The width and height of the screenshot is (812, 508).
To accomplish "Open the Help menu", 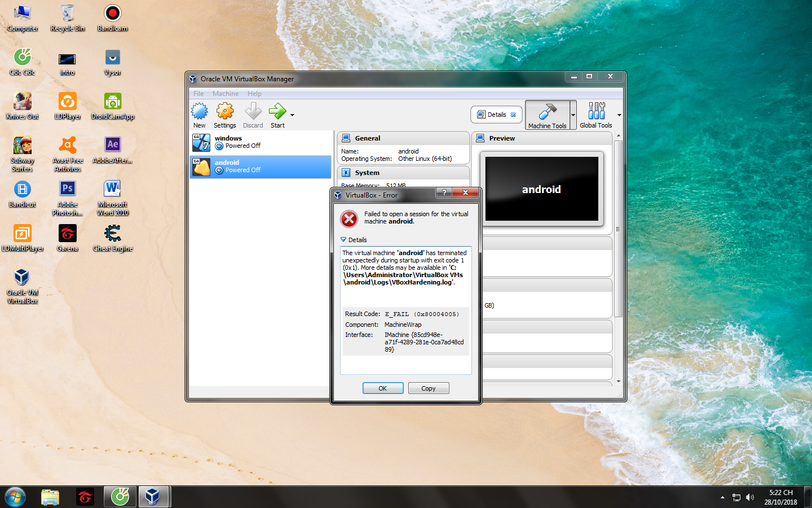I will coord(254,94).
